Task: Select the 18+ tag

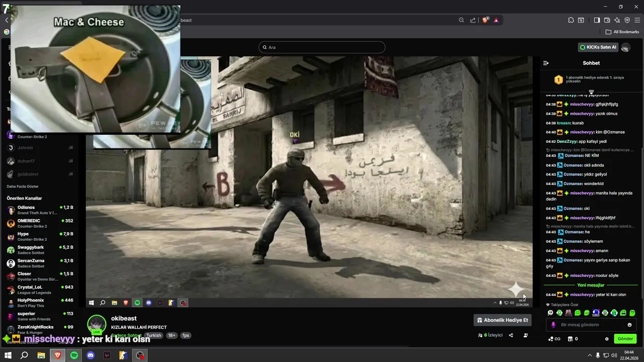Action: 172,335
